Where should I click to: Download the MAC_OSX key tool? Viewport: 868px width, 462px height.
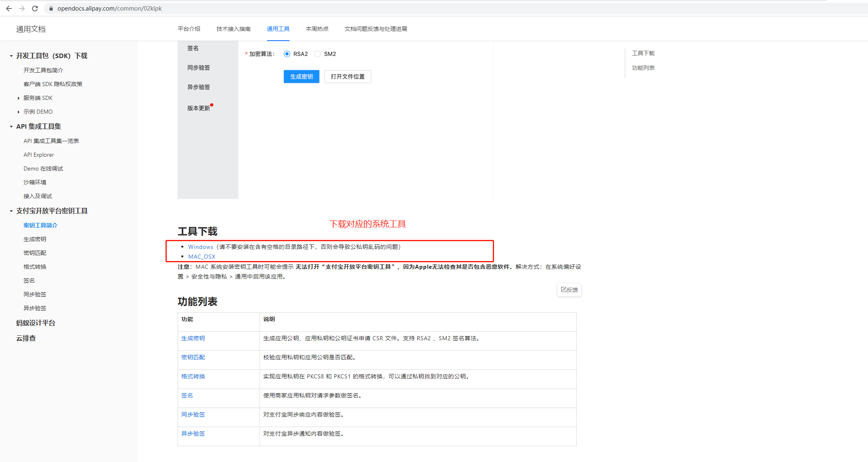click(202, 256)
